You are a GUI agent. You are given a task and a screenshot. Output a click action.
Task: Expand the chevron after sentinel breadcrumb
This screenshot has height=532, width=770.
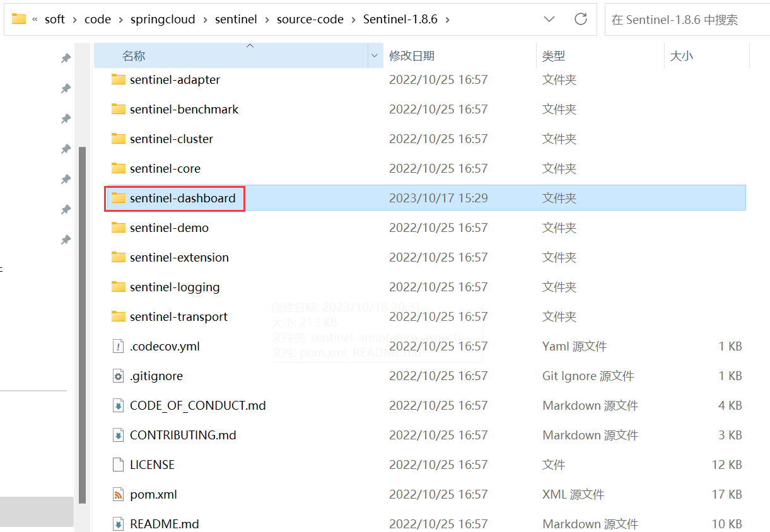pos(267,20)
